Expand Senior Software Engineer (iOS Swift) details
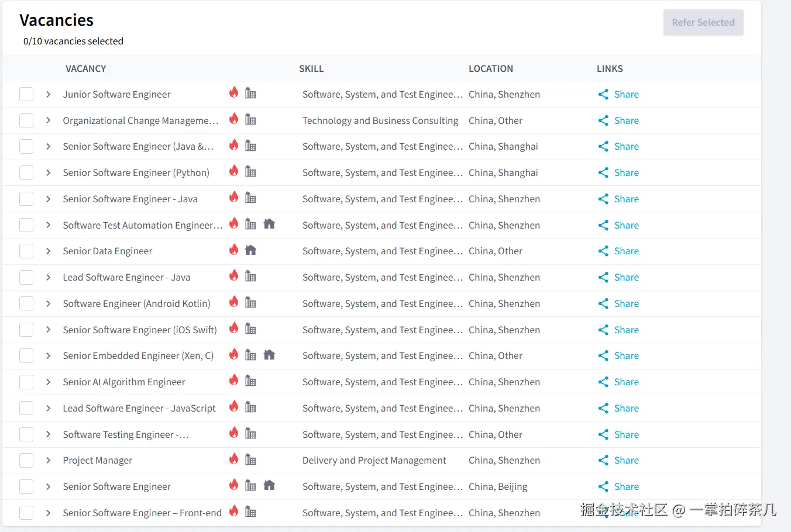The height and width of the screenshot is (532, 791). tap(48, 330)
